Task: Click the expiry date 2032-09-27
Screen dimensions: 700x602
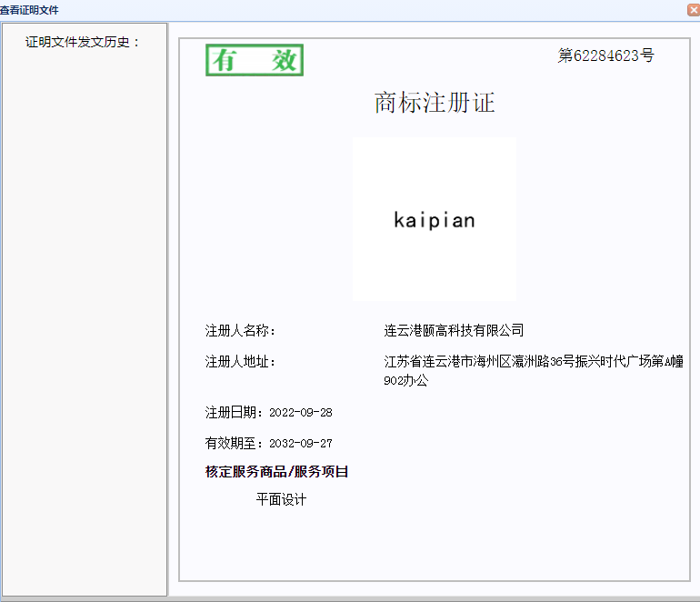Action: [300, 444]
